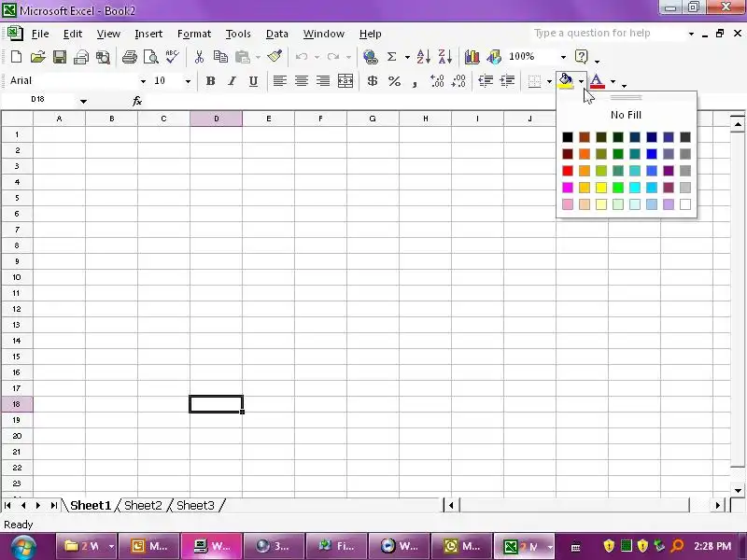Click the Fill Color paint bucket
The height and width of the screenshot is (560, 747).
pos(566,81)
